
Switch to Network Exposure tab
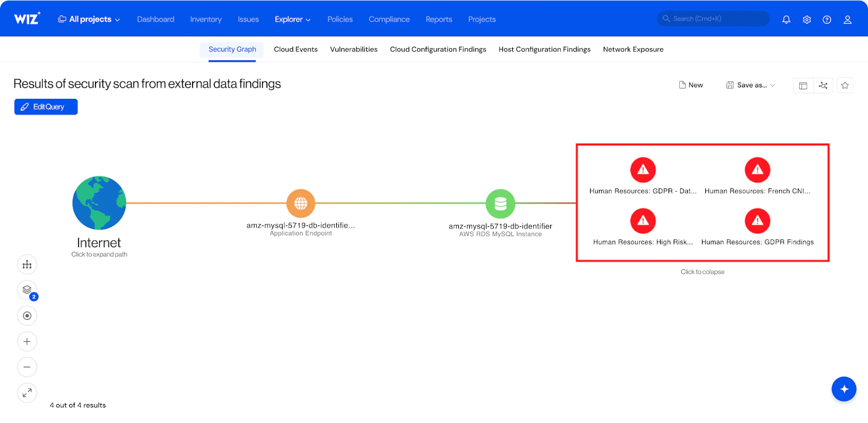633,49
